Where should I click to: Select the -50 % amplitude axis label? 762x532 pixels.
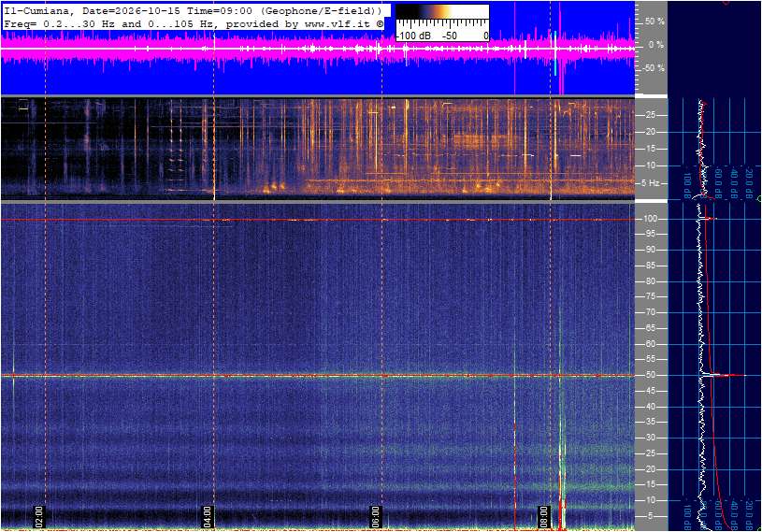tap(654, 68)
